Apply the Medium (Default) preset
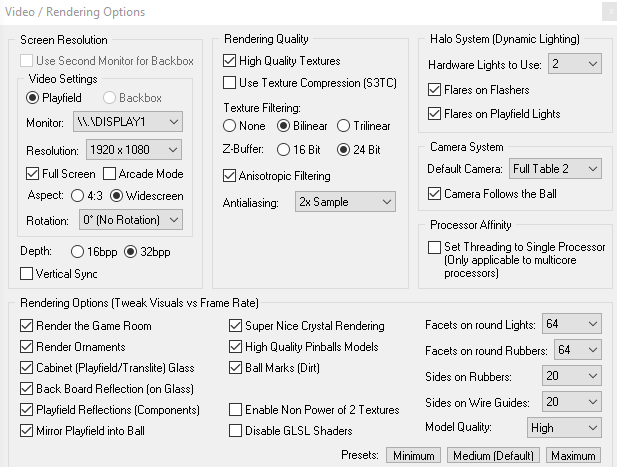The width and height of the screenshot is (617, 467). 493,455
